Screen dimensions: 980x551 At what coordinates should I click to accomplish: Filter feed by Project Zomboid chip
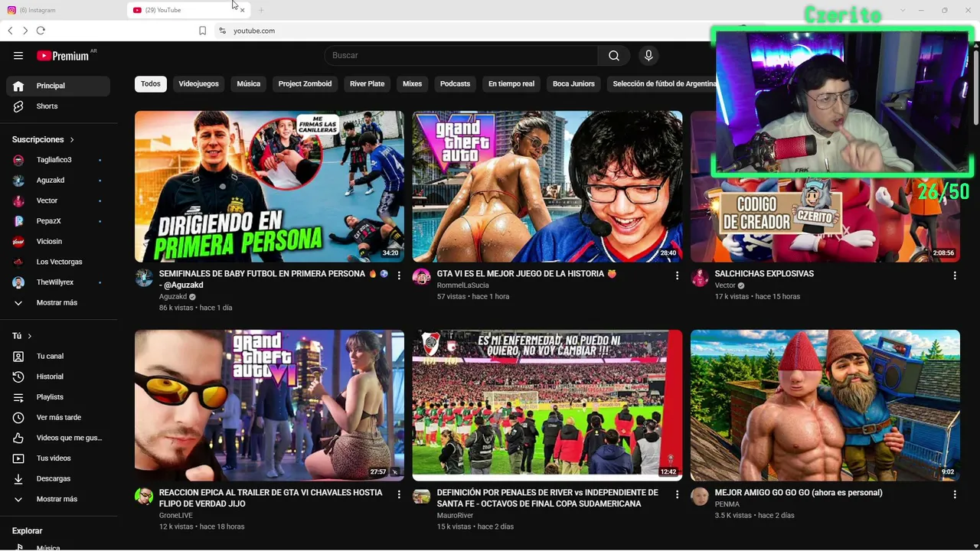click(x=305, y=83)
